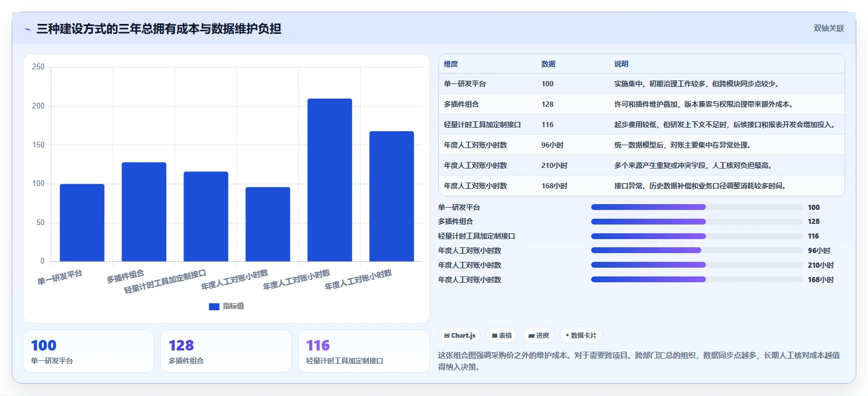Image resolution: width=868 pixels, height=396 pixels.
Task: Click the summary paragraph starting 这张组合图
Action: [639, 361]
